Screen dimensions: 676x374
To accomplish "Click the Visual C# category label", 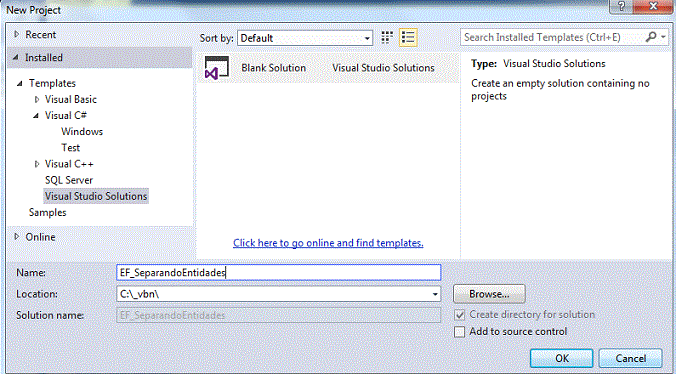I will tap(66, 116).
